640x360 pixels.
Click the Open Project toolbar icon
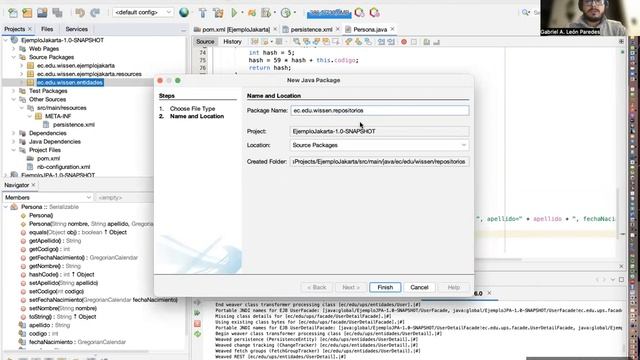(x=42, y=13)
